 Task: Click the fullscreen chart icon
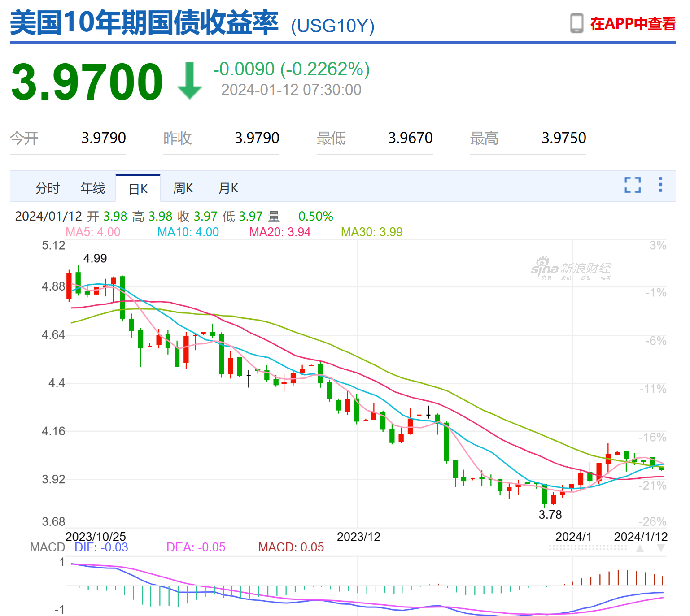(632, 185)
